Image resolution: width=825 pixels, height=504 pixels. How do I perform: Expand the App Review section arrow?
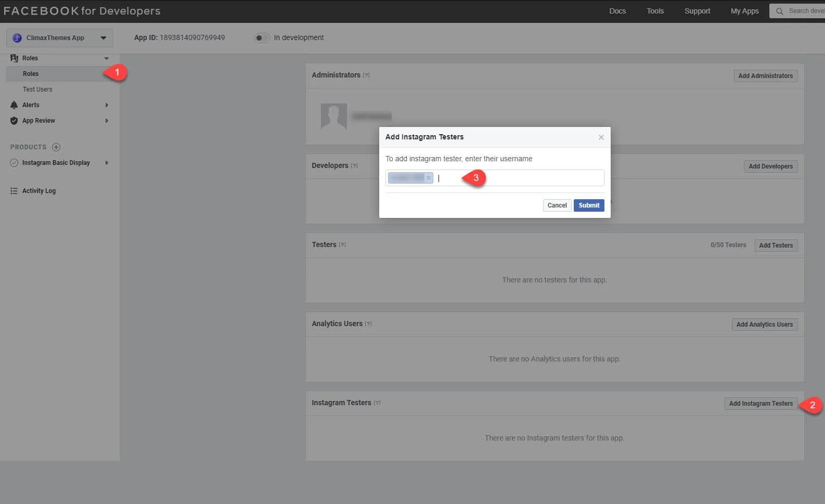tap(107, 121)
